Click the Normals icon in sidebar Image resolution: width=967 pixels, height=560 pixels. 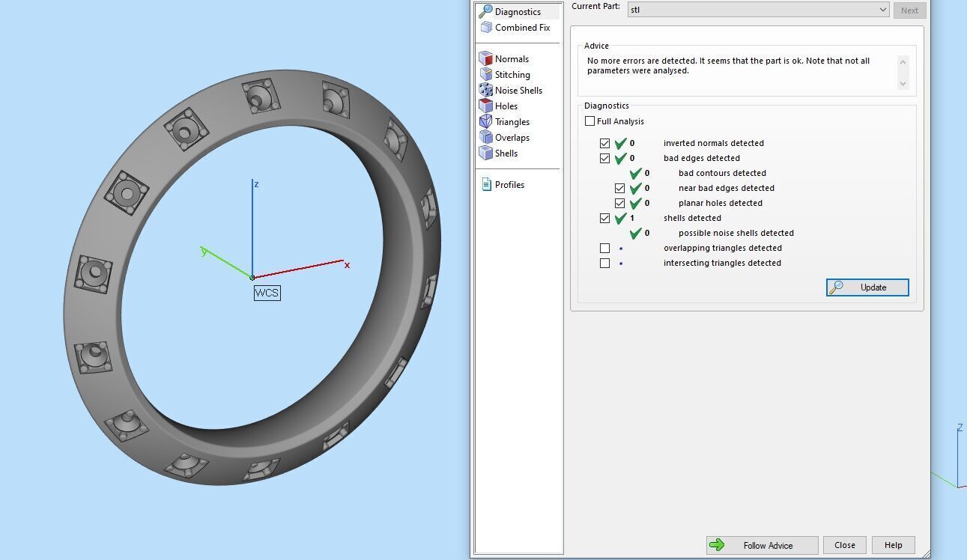pos(485,59)
